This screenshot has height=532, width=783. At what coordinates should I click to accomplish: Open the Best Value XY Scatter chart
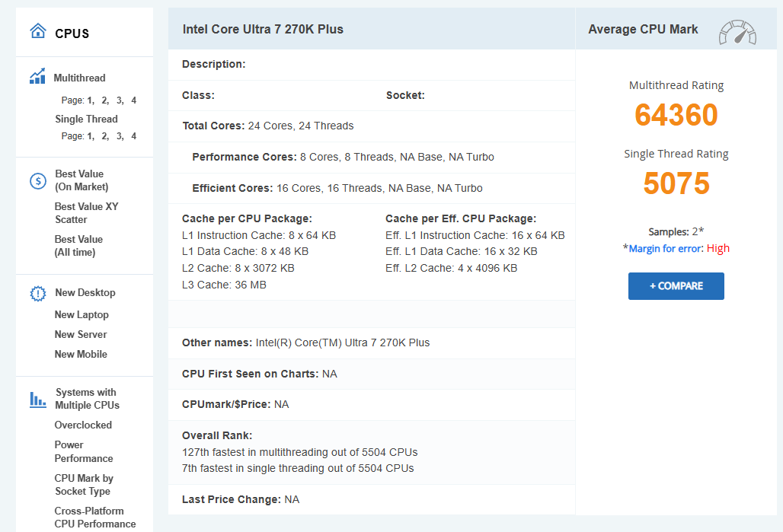[x=86, y=212]
